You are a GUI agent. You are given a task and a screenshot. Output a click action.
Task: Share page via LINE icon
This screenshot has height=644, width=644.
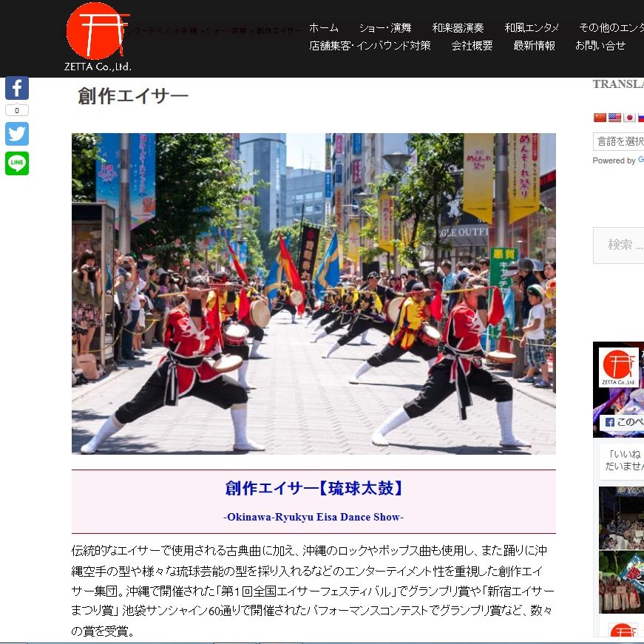pos(17,163)
